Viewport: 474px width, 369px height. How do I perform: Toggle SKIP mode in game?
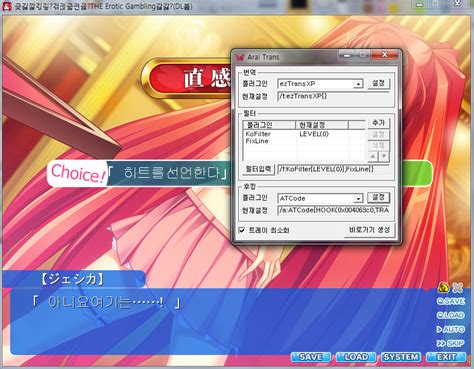pos(451,343)
